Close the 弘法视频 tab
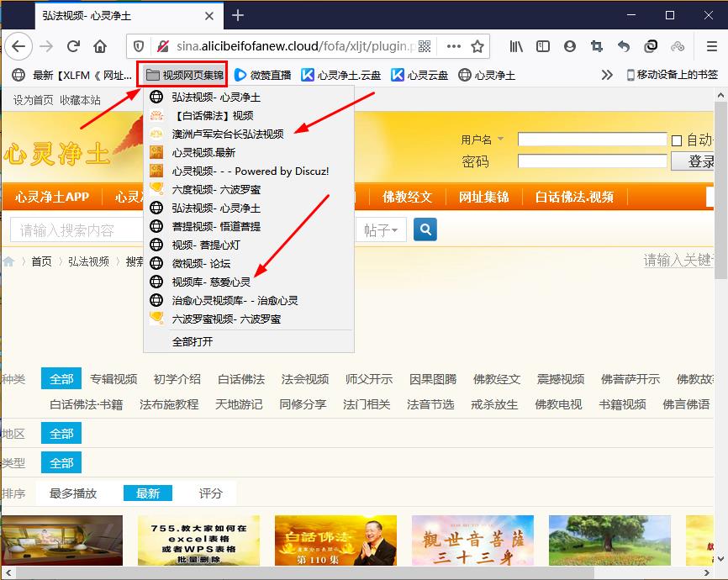The image size is (728, 580). [209, 16]
